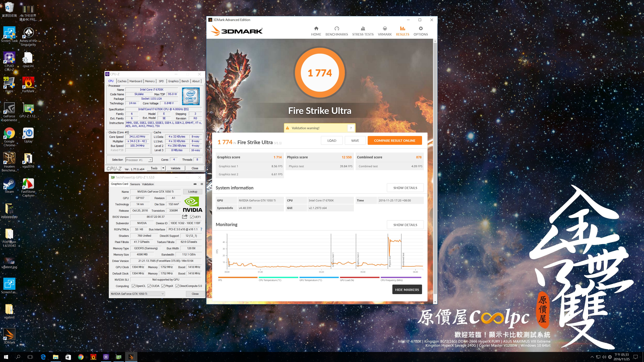Open Steam desktop shortcut

pos(9,186)
